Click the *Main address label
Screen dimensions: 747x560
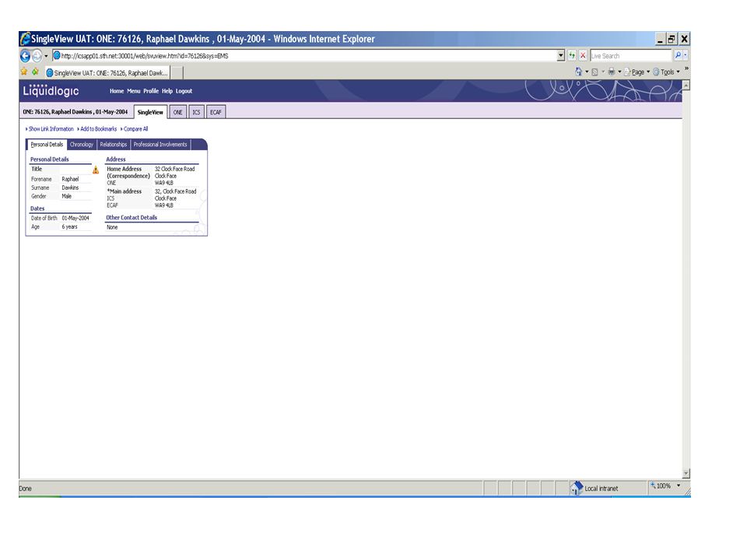click(x=124, y=191)
